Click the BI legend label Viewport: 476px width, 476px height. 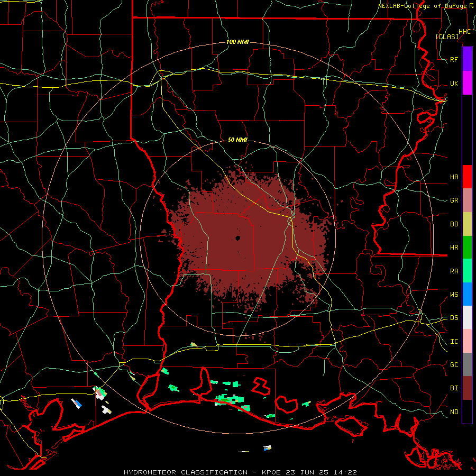pos(454,388)
